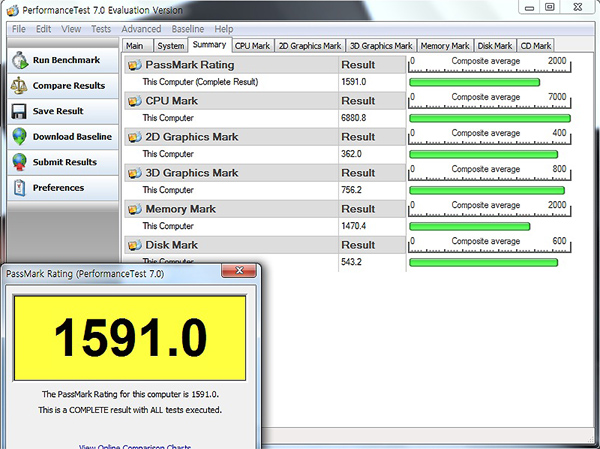The height and width of the screenshot is (449, 600).
Task: Open the 3D Graphics Mark tab
Action: tap(381, 46)
